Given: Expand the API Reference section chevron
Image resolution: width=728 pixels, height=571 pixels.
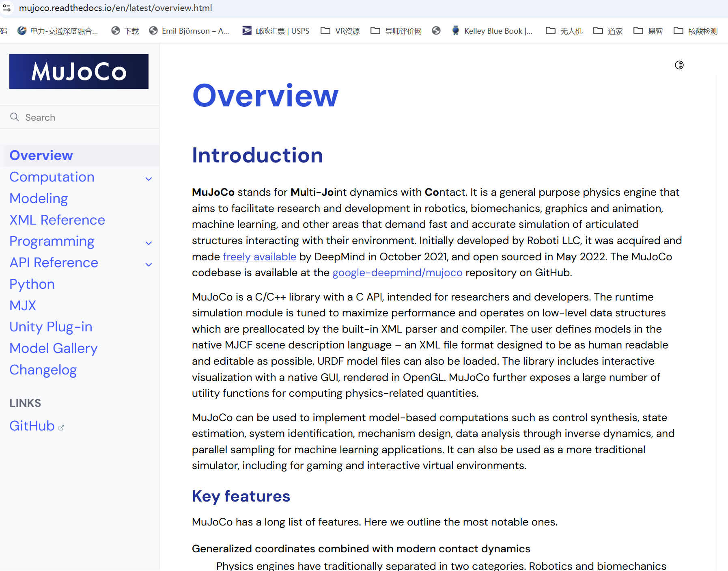Looking at the screenshot, I should 149,264.
